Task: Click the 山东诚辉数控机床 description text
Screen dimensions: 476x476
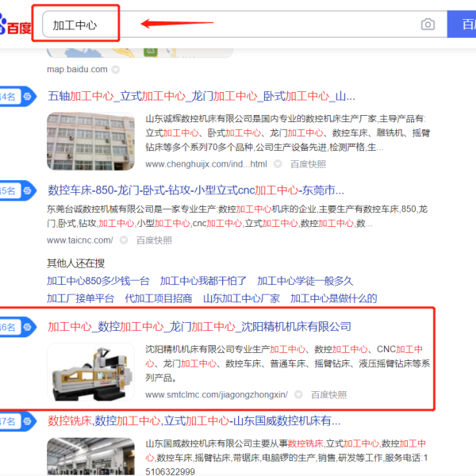Action: [287, 133]
